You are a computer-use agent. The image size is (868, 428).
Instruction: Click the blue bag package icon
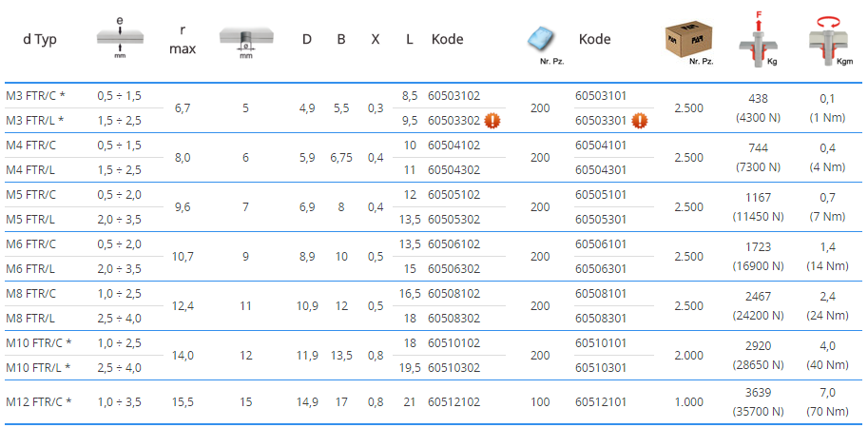click(542, 40)
